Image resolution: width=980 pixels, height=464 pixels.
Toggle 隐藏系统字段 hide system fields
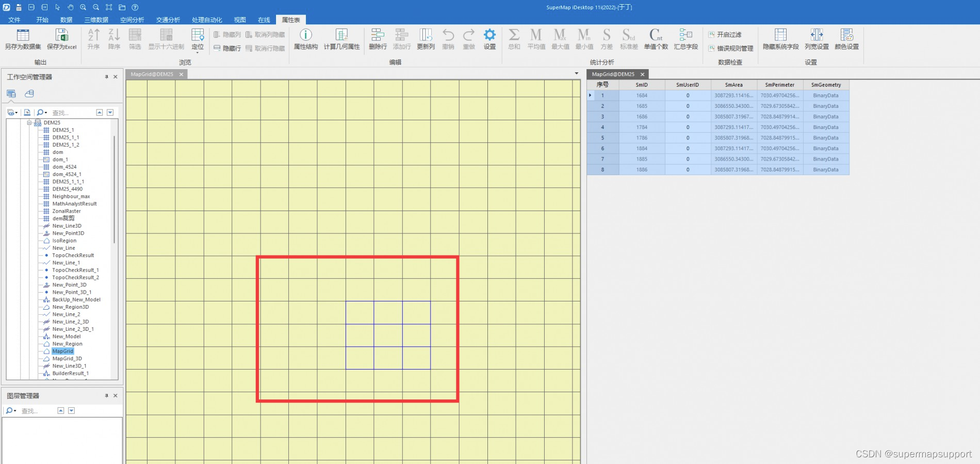[780, 39]
